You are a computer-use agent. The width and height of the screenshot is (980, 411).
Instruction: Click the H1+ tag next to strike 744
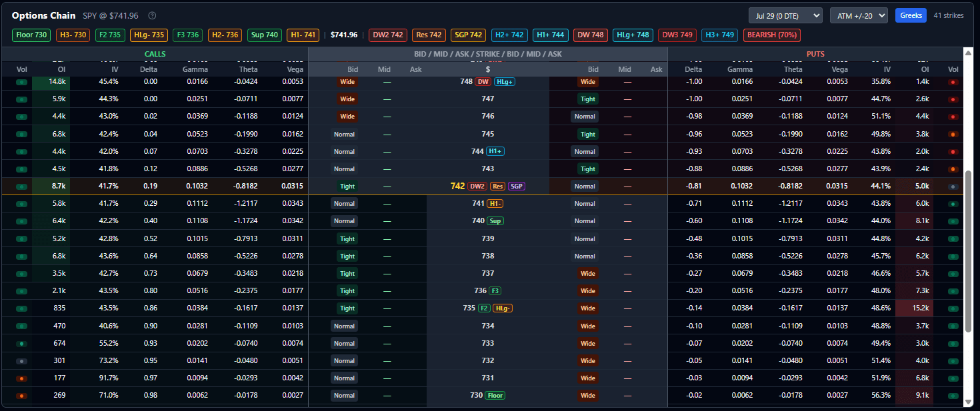495,151
